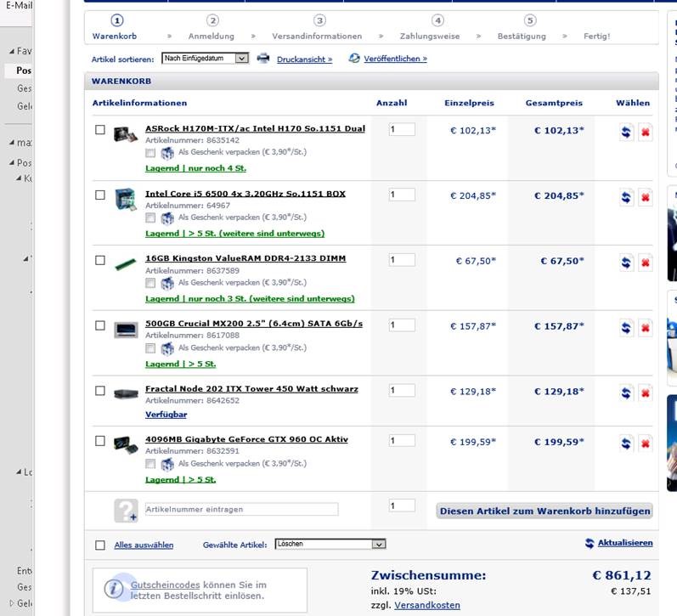Collapse the Pos folder tree in the mail sidebar
Viewport: 677px width, 616px height.
point(12,163)
